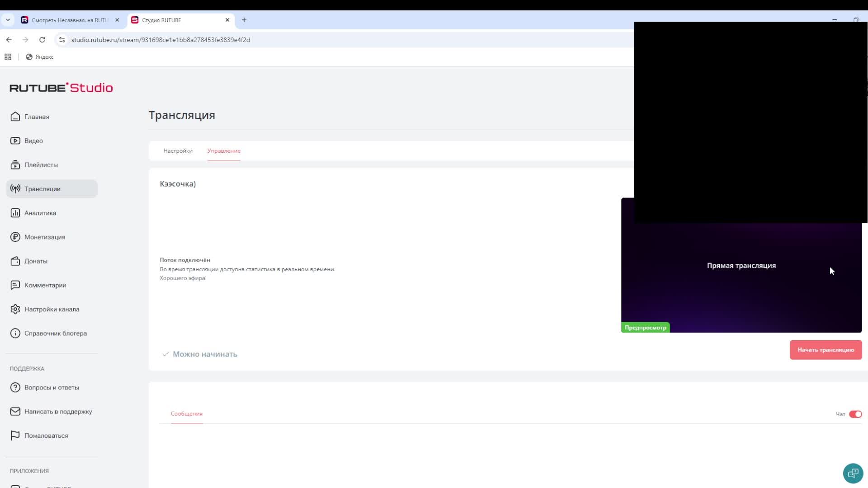Open new browser tab with plus button
This screenshot has width=868, height=488.
pyautogui.click(x=244, y=20)
